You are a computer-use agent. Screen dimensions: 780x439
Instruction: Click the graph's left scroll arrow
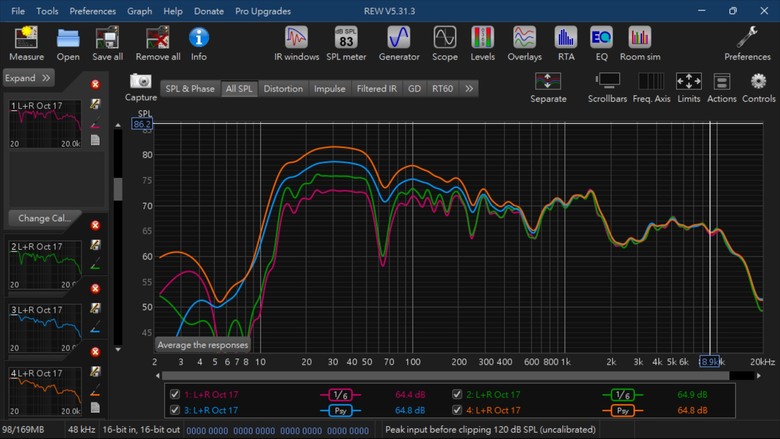(x=158, y=376)
